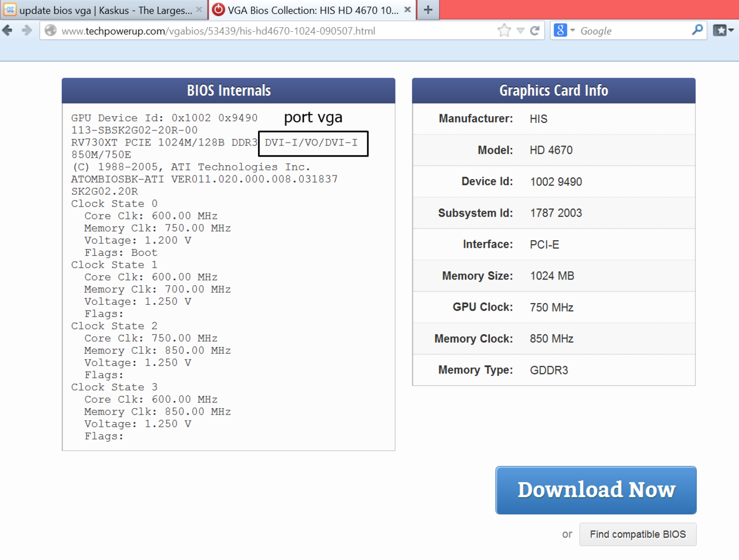
Task: Click the Clock State 0 line
Action: [114, 204]
